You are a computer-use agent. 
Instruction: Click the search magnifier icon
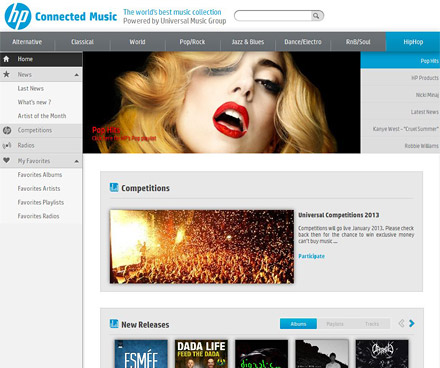[x=316, y=16]
